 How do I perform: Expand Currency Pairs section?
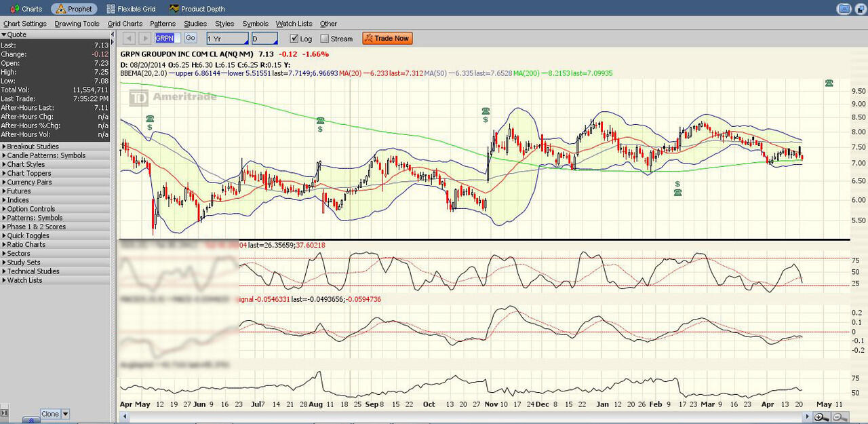55,182
